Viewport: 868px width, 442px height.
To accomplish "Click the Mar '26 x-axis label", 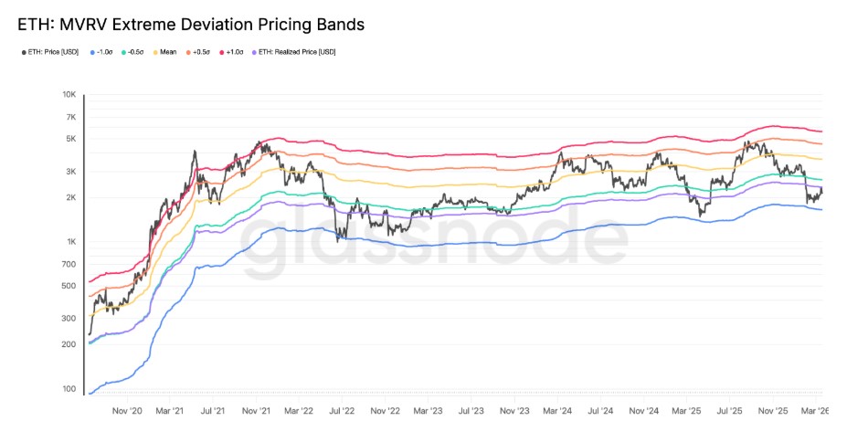I will pos(812,412).
